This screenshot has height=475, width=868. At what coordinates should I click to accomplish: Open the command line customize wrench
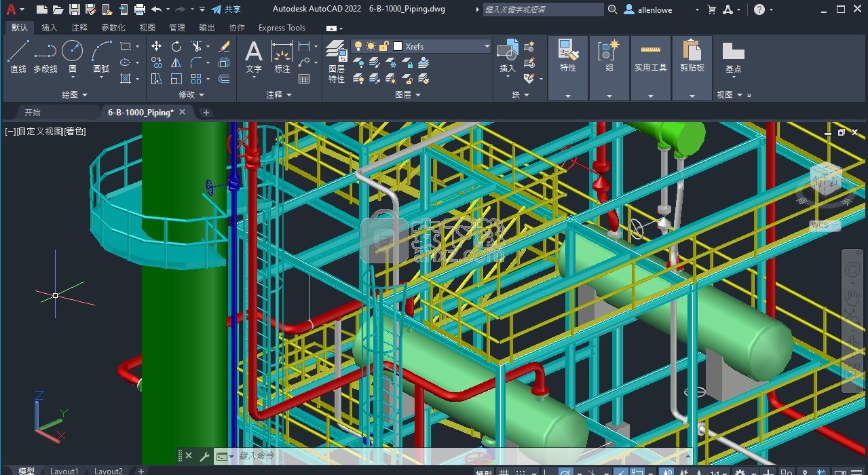[x=204, y=457]
